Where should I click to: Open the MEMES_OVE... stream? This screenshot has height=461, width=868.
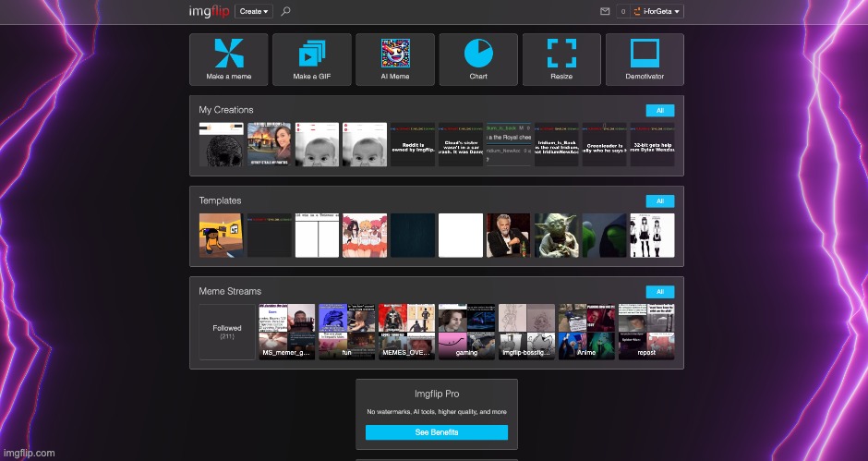[x=407, y=332]
